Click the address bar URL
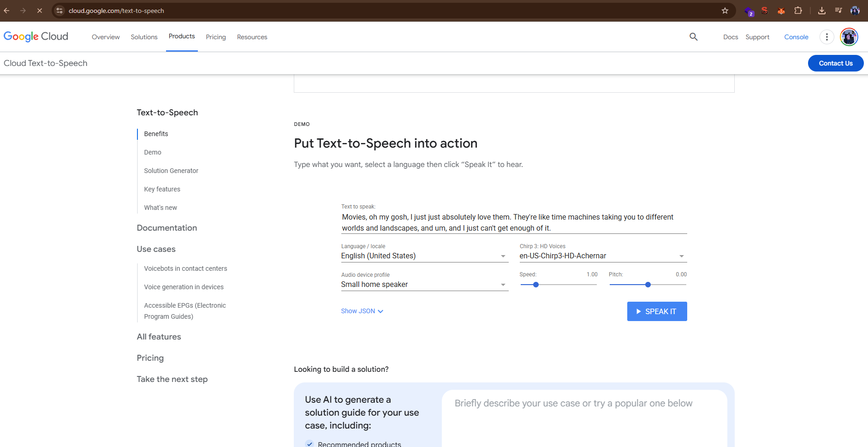This screenshot has width=868, height=447. [116, 11]
